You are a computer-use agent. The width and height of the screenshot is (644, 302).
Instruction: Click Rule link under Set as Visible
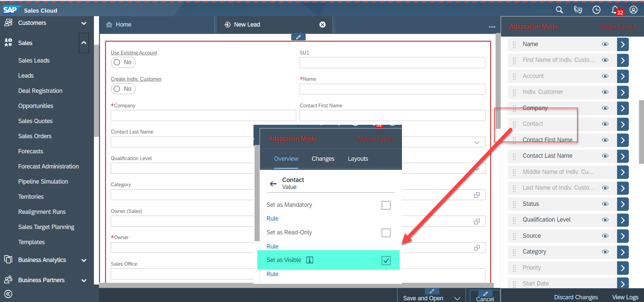coord(272,274)
